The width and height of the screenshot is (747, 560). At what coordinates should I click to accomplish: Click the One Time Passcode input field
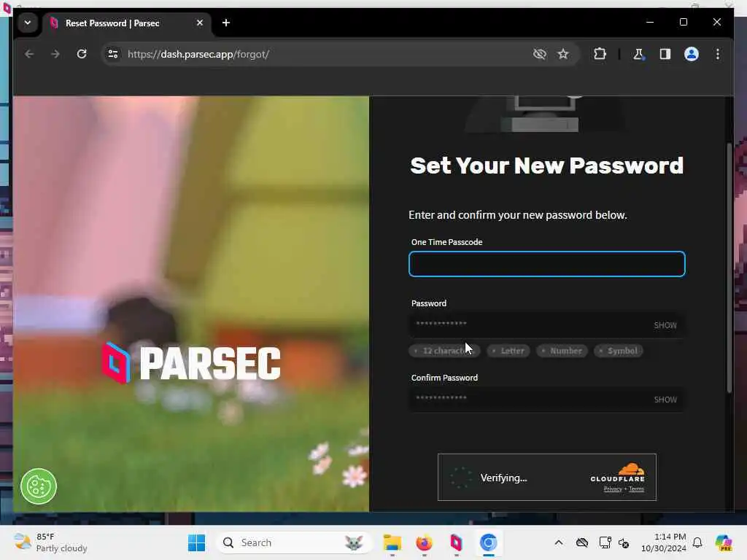547,264
